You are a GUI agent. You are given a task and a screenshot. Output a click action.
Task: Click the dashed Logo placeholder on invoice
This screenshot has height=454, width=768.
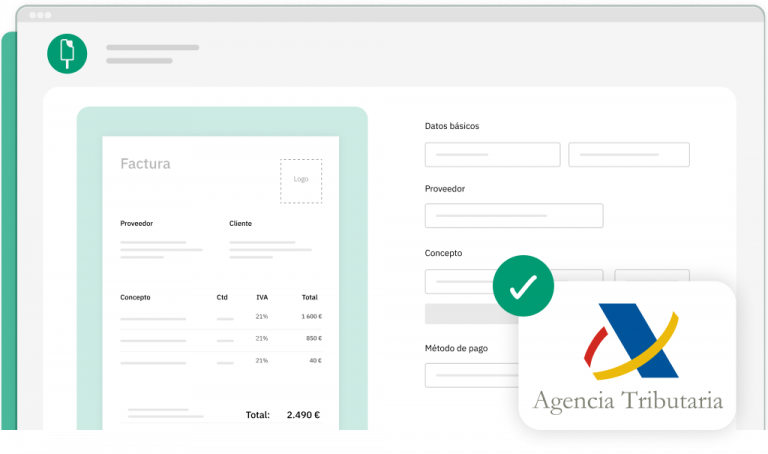coord(301,180)
